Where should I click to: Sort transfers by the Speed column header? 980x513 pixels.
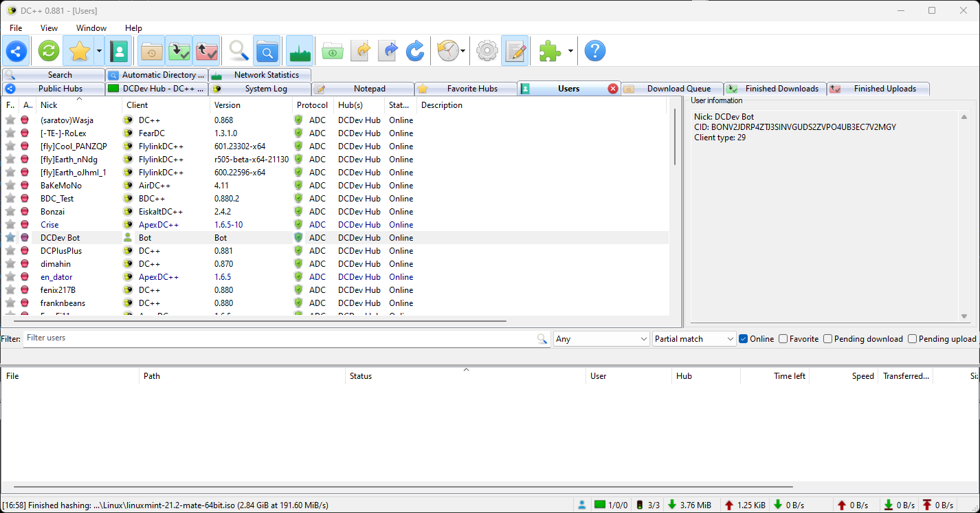[x=844, y=376]
